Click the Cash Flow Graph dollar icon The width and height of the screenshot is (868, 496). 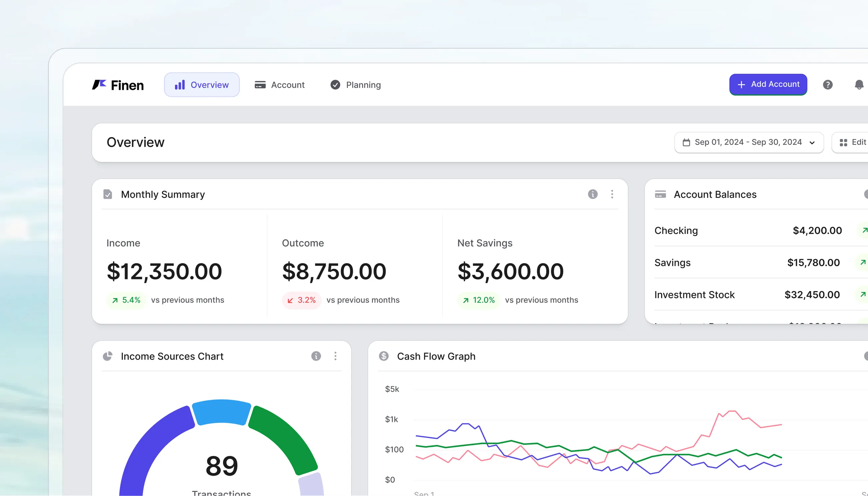[x=384, y=356]
